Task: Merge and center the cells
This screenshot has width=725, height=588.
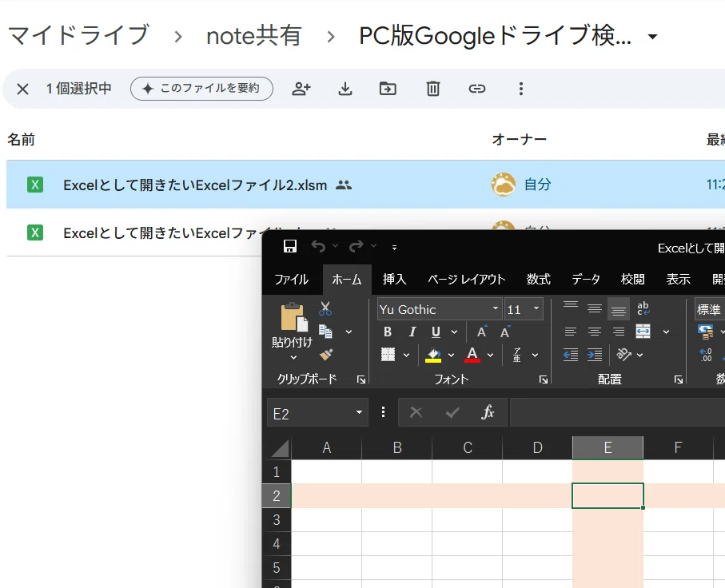Action: coord(643,332)
